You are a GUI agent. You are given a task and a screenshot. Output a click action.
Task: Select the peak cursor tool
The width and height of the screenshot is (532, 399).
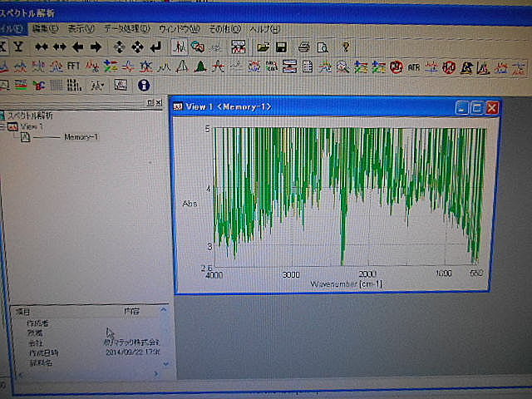tap(180, 47)
